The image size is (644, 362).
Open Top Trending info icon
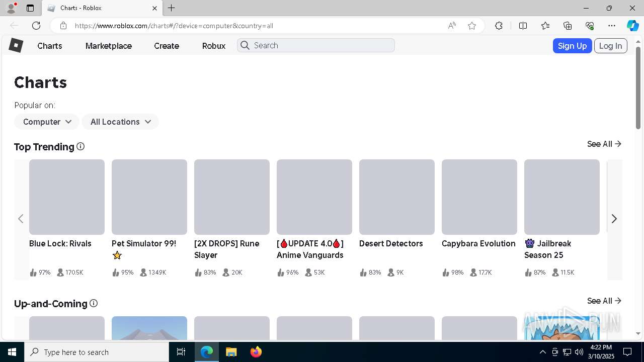(80, 146)
